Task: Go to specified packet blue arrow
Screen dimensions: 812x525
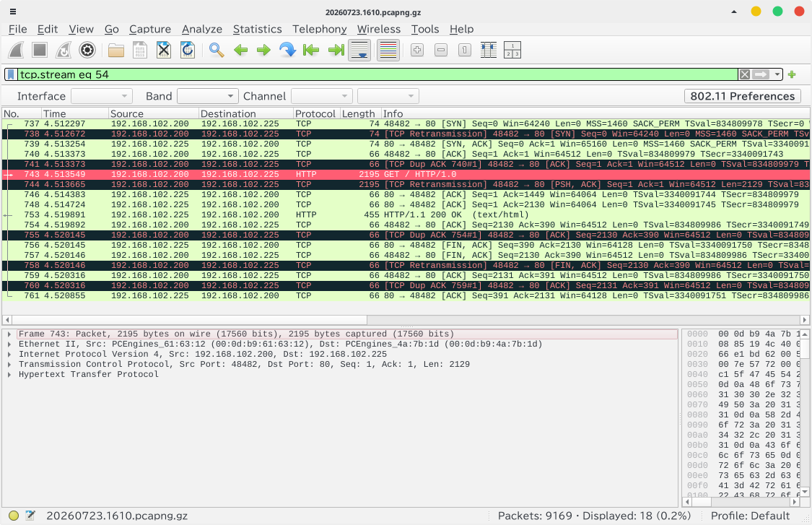Action: [287, 51]
